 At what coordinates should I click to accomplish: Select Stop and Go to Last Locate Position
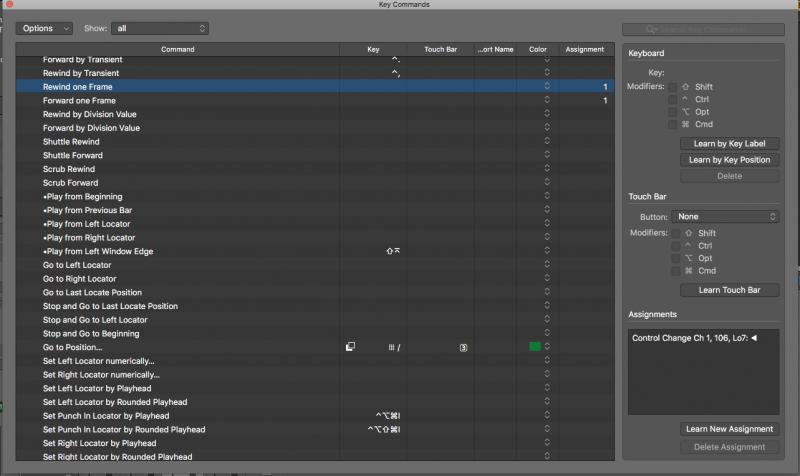(x=315, y=306)
